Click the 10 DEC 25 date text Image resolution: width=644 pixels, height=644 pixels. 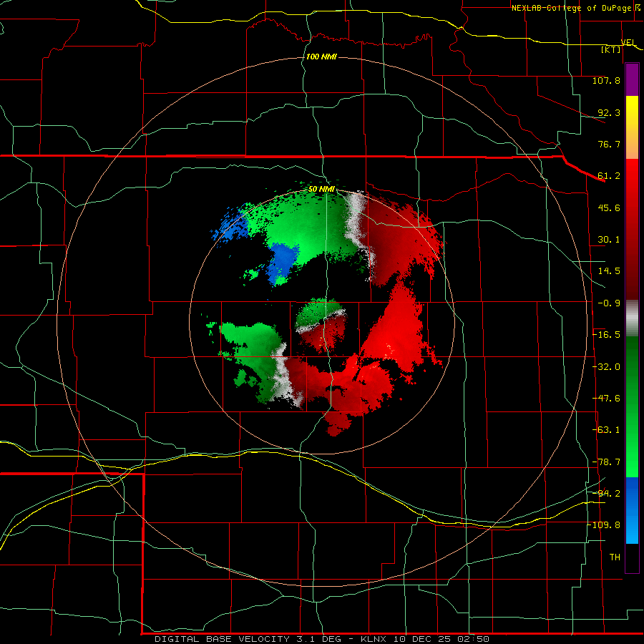point(423,639)
